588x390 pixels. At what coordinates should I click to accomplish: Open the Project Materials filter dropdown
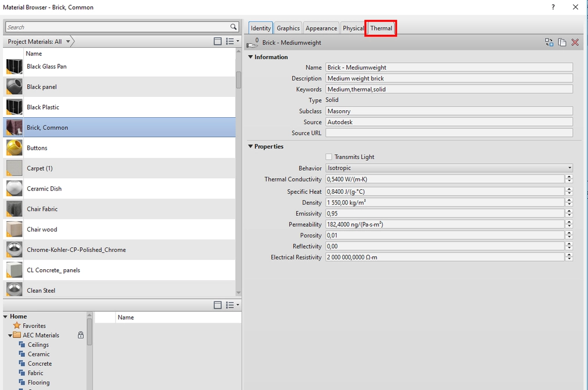68,41
